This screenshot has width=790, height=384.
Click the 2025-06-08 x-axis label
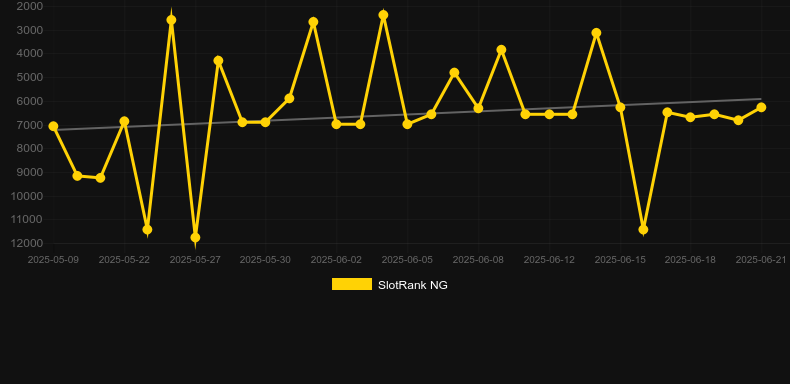coord(478,260)
